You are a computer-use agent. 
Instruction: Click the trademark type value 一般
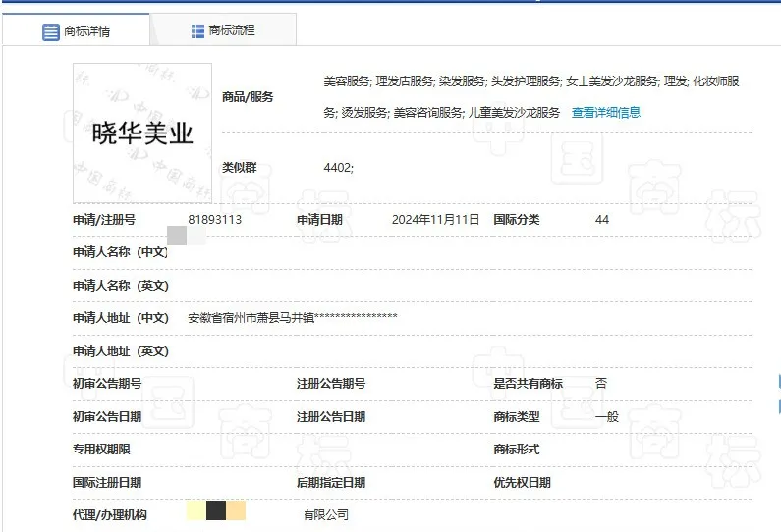(x=607, y=416)
